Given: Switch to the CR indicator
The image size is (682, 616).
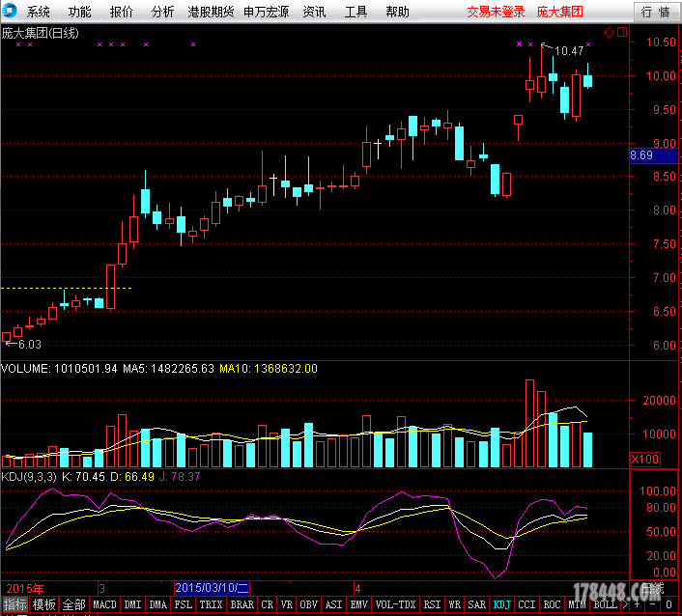Looking at the screenshot, I should pyautogui.click(x=267, y=604).
